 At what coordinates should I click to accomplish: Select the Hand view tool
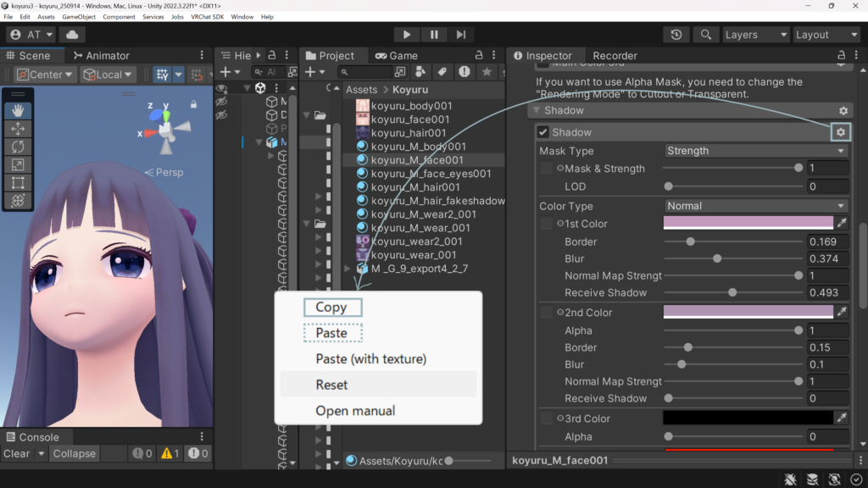(x=18, y=110)
